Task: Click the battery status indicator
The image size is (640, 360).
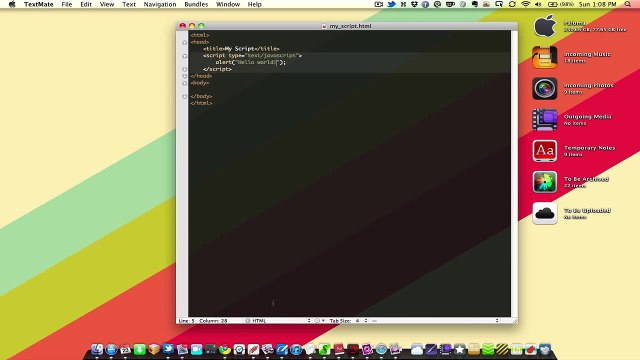Action: [x=560, y=4]
